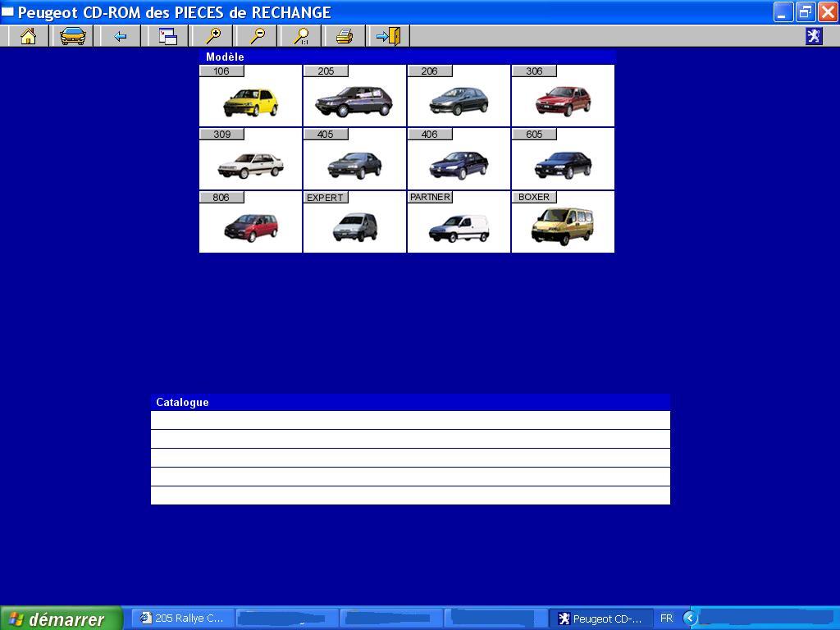Go back with the blue arrow icon
Viewport: 840px width, 630px height.
point(120,36)
